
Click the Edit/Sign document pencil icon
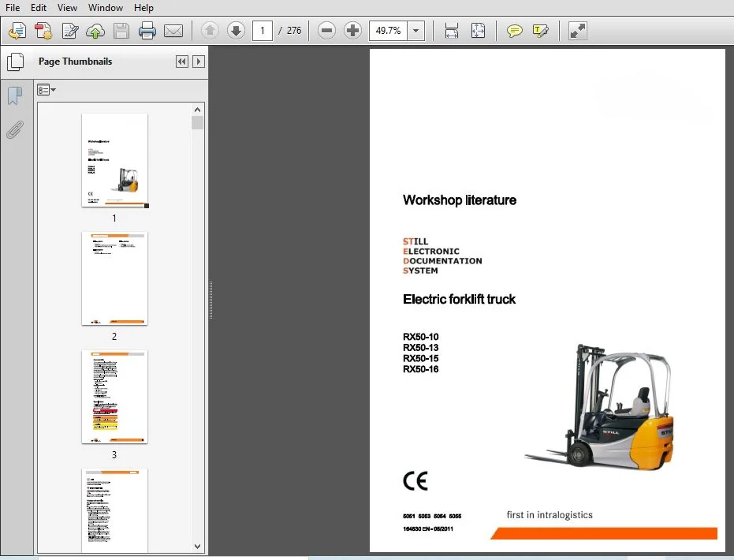coord(69,31)
